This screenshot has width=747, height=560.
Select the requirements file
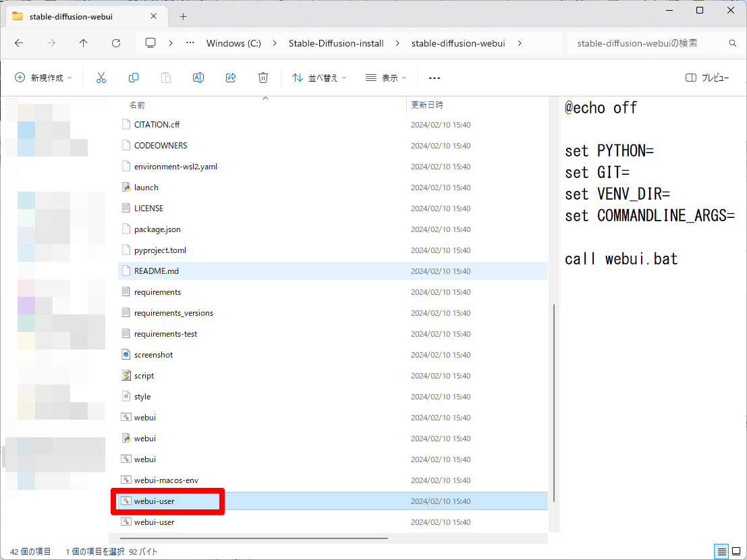(333, 292)
